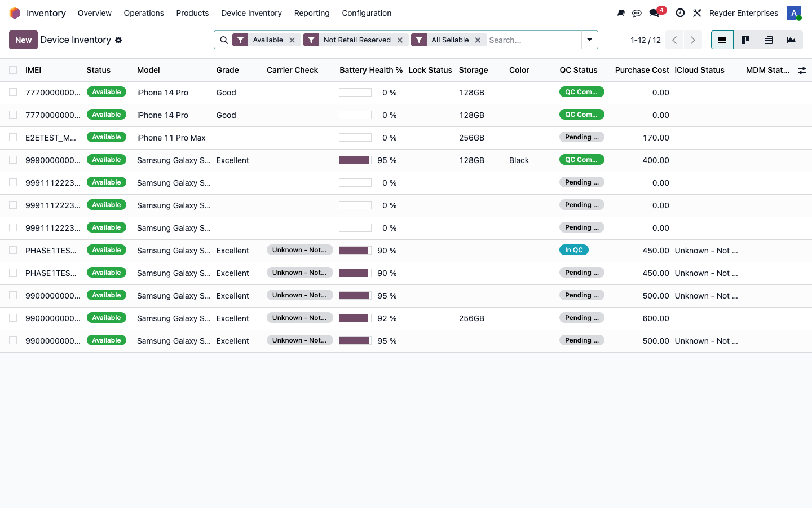Click the wrench and screwdriver tools icon
The image size is (812, 508).
click(x=697, y=13)
